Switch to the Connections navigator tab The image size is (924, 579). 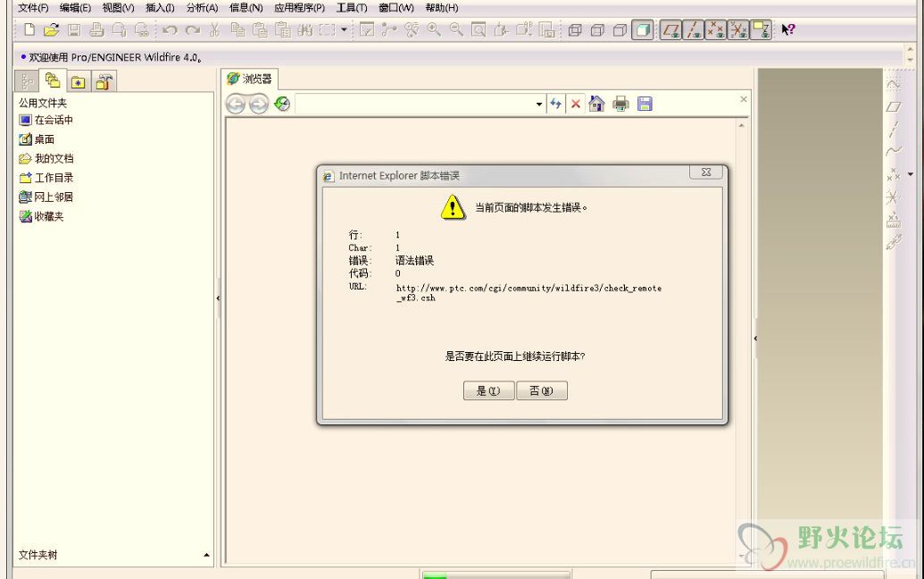click(x=104, y=81)
